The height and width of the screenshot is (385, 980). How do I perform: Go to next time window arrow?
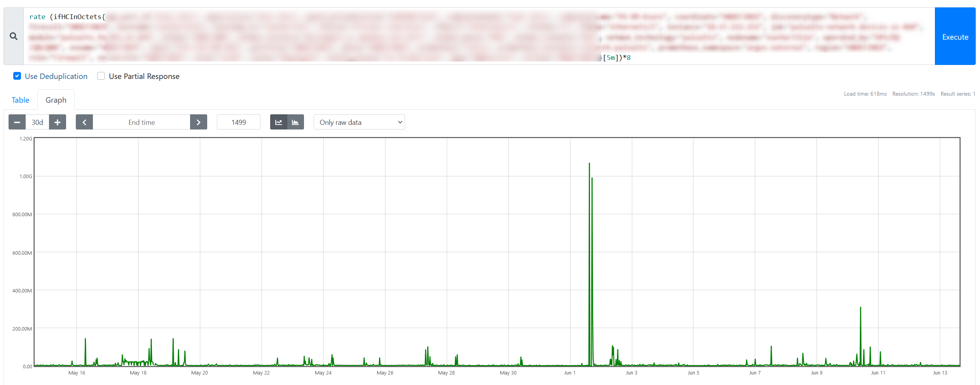199,122
